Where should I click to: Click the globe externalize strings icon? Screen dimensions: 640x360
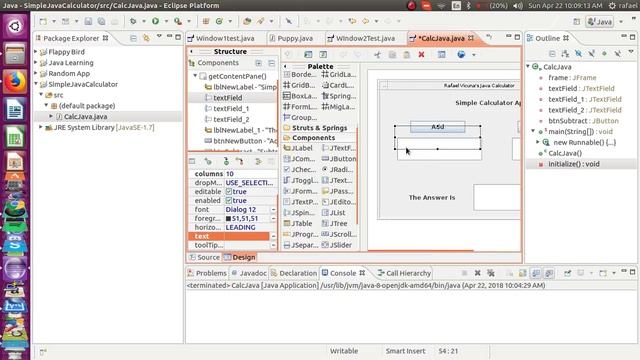pyautogui.click(x=461, y=54)
